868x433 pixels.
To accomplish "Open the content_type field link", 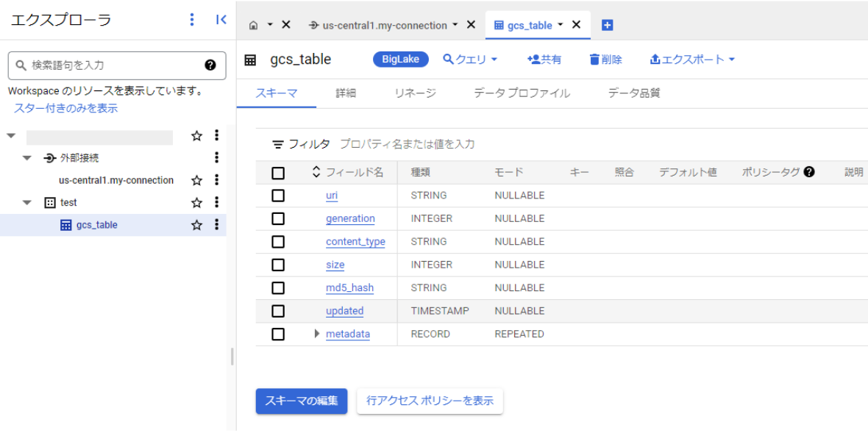I will point(355,242).
